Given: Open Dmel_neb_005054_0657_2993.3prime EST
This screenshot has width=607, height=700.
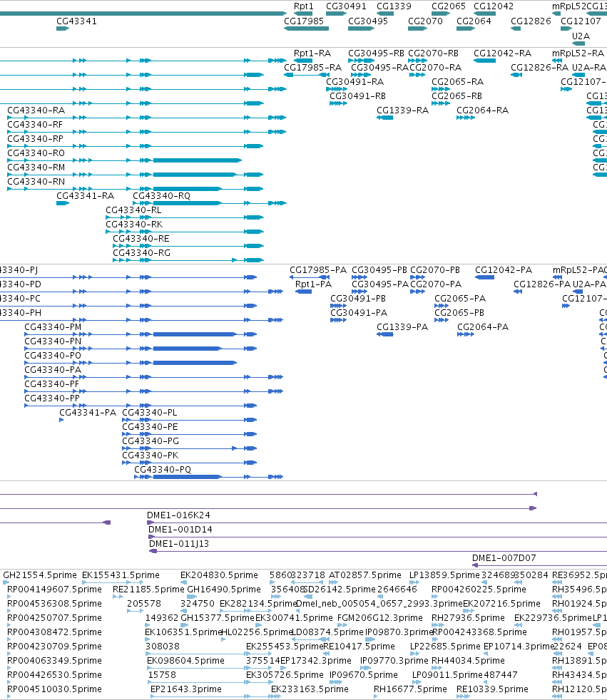Looking at the screenshot, I should pos(379,604).
